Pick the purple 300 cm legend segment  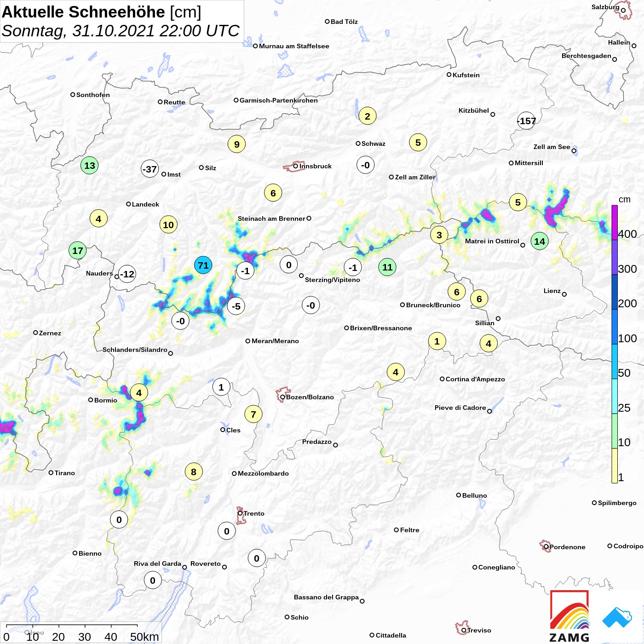615,257
